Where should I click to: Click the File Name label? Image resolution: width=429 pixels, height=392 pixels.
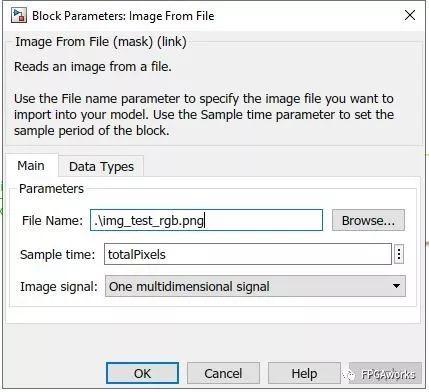pos(52,221)
